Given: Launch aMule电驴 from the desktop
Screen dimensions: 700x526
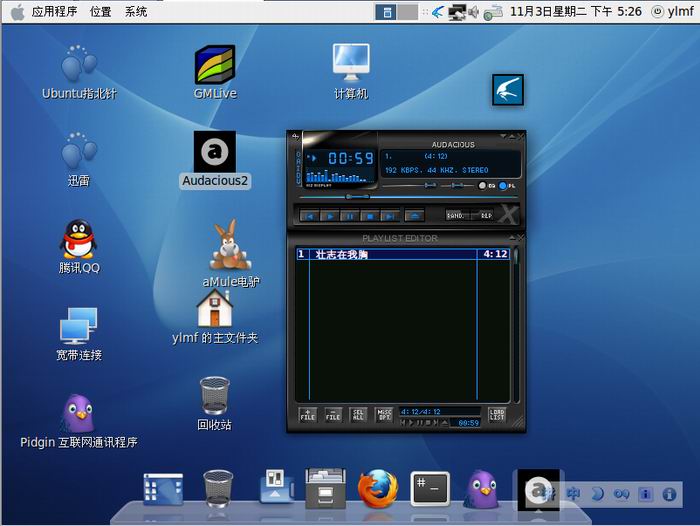Looking at the screenshot, I should click(x=230, y=253).
